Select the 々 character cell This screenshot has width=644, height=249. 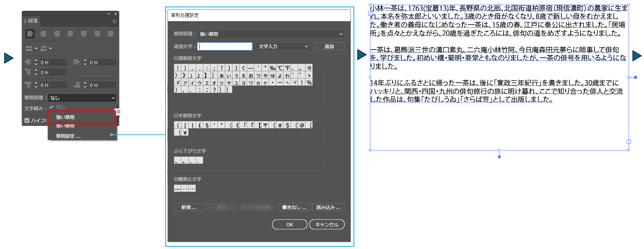309,68
